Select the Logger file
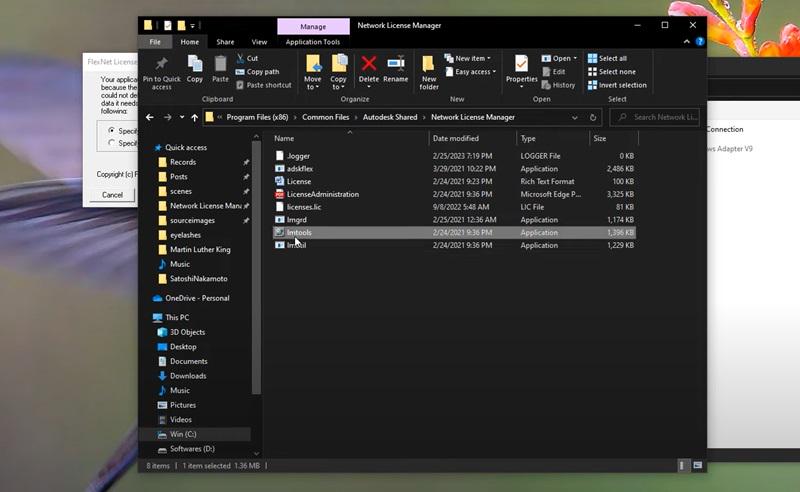800x492 pixels. tap(454, 156)
